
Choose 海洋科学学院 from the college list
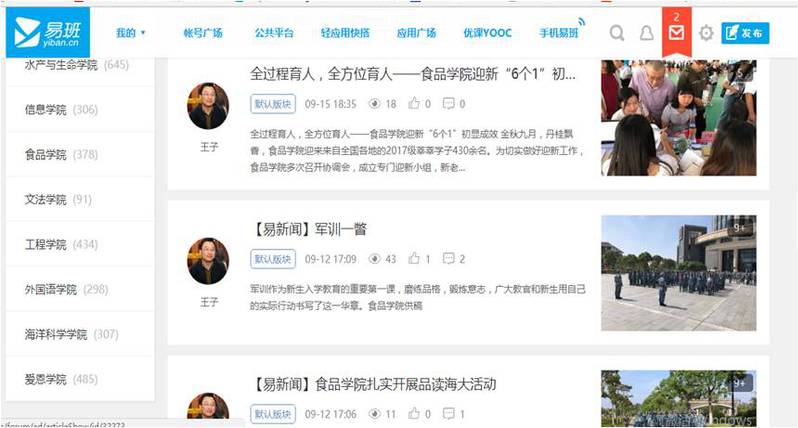(x=56, y=334)
